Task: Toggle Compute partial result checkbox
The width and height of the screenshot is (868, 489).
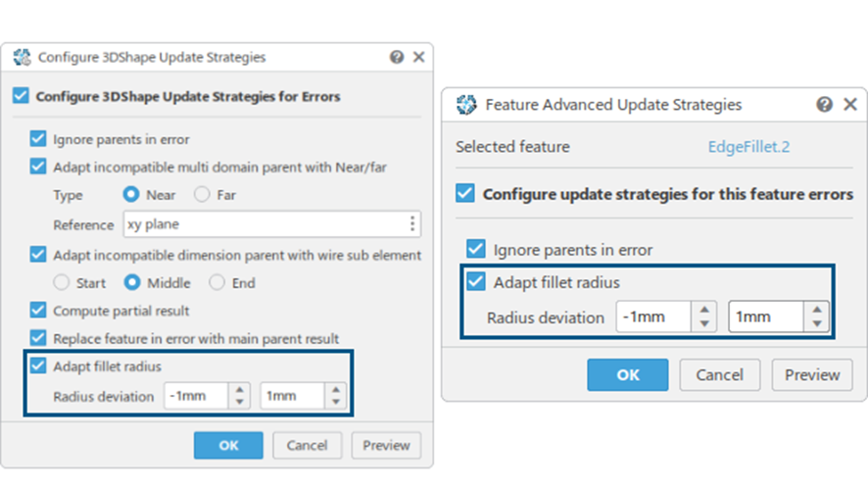Action: point(38,311)
